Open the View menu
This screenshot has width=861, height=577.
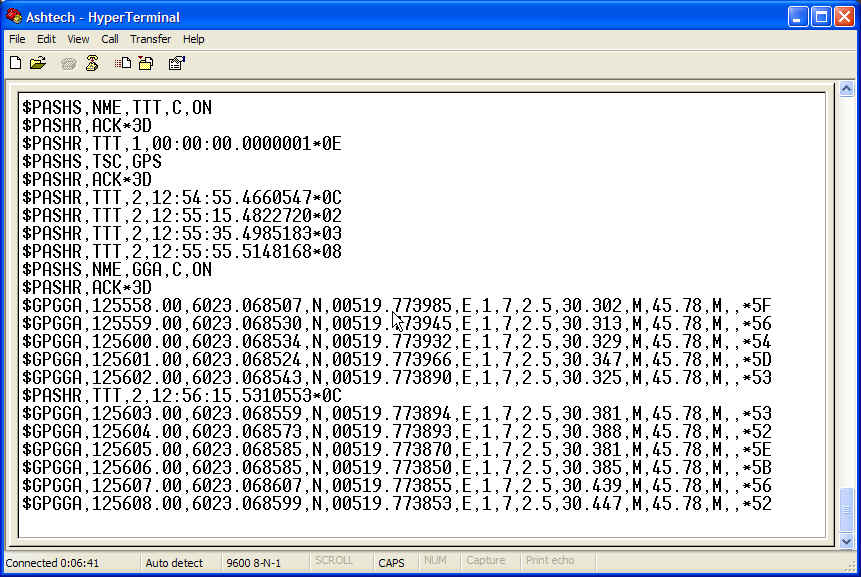pyautogui.click(x=78, y=39)
